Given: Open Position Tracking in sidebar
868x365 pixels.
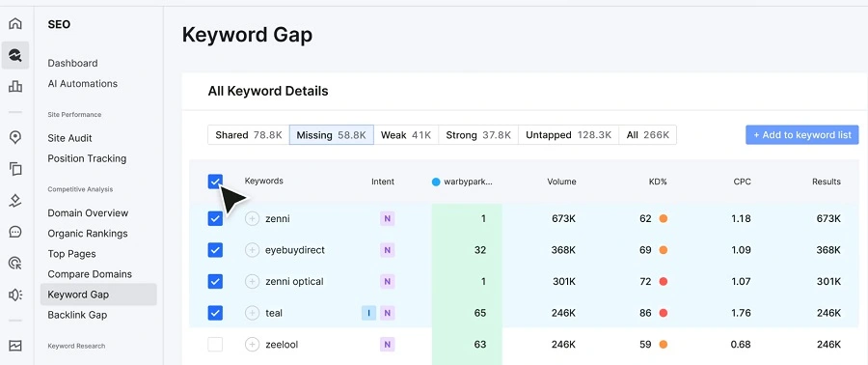Looking at the screenshot, I should (x=87, y=158).
